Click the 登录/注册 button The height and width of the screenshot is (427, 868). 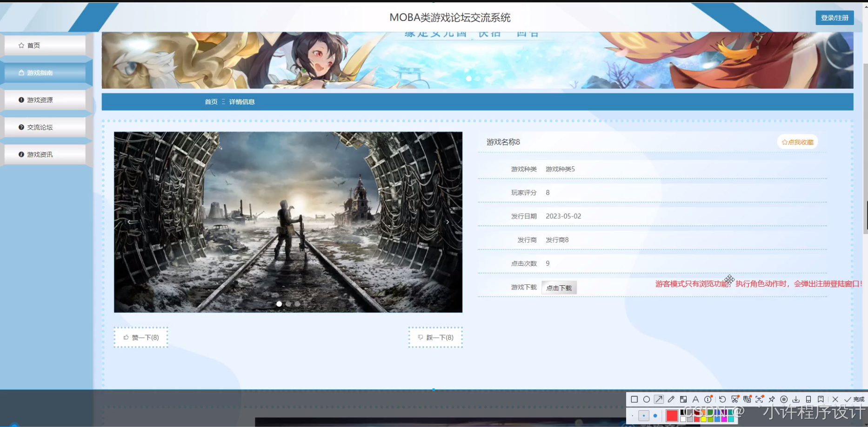tap(835, 18)
